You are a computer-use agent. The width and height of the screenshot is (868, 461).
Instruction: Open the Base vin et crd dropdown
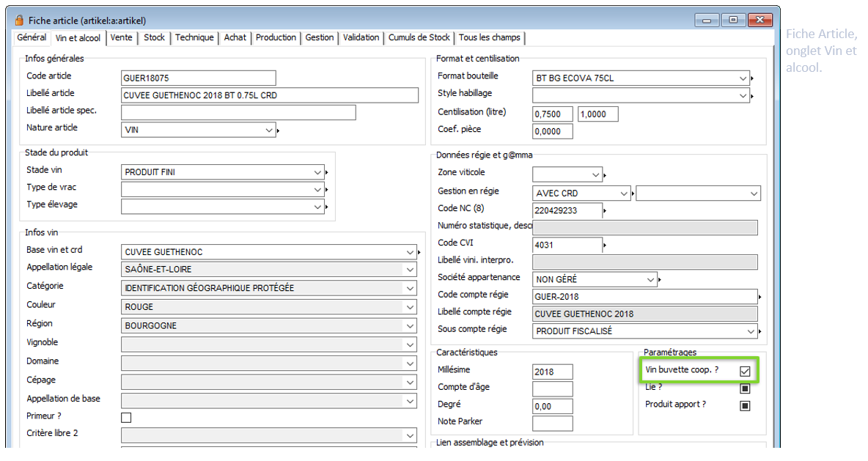410,252
